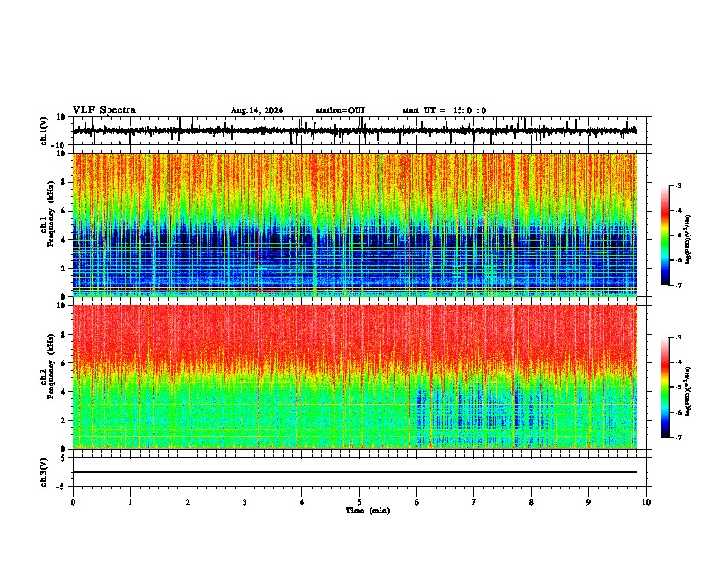This screenshot has width=728, height=563.
Task: Click the "ch.1 Frequency (kHz)" axis label
Action: (47, 213)
